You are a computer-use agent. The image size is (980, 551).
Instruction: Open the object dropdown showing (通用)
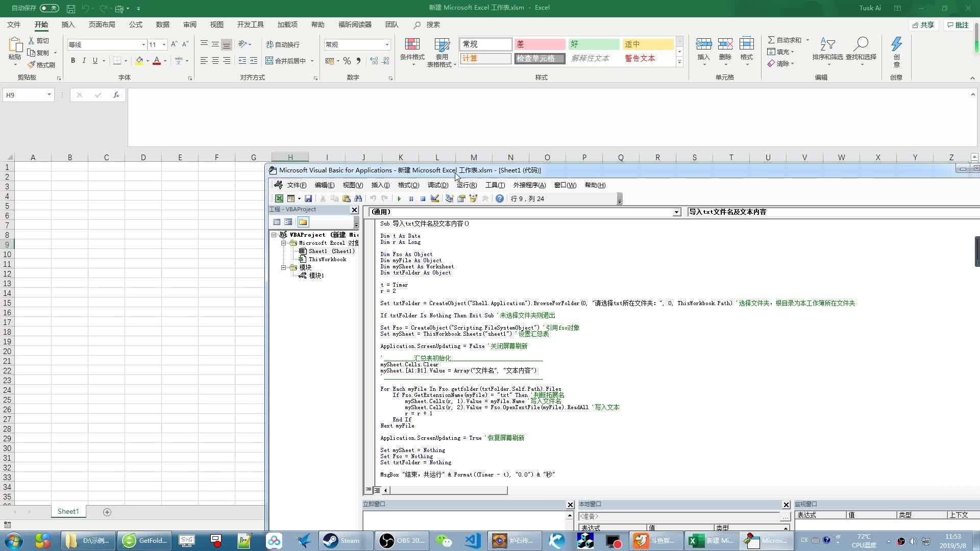[x=677, y=212]
